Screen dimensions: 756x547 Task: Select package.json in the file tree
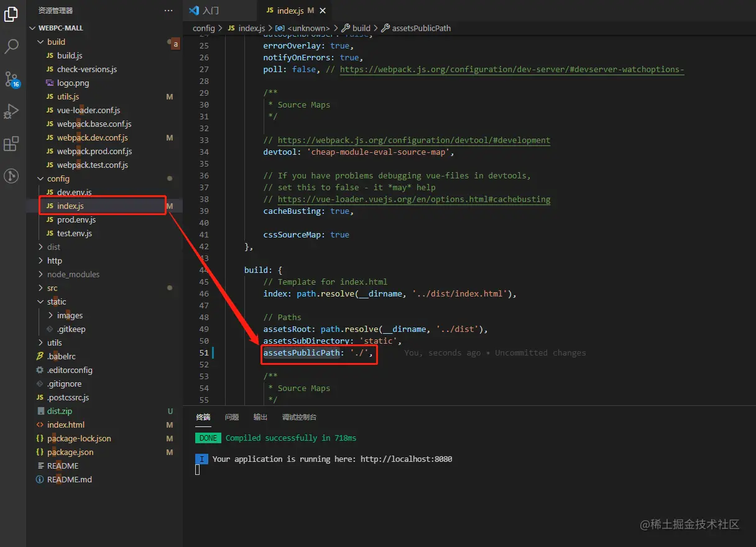(70, 452)
